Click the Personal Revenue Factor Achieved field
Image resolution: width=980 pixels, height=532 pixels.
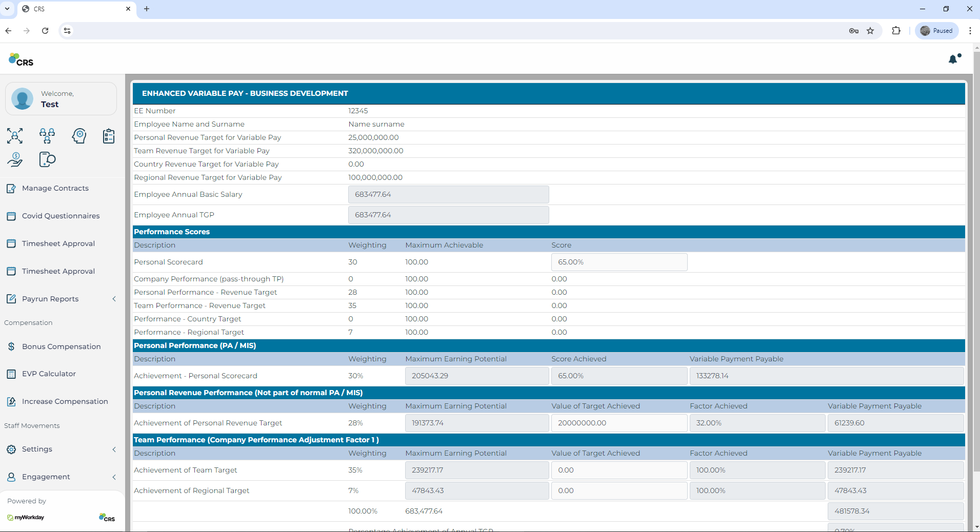(x=757, y=423)
